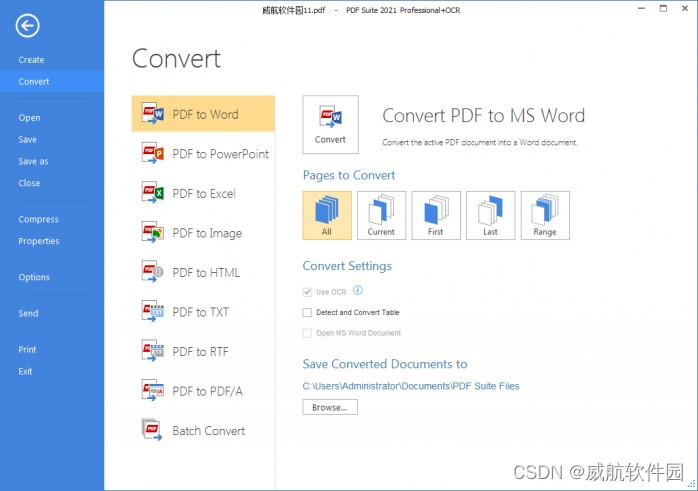The height and width of the screenshot is (491, 698).
Task: Choose Save as in the sidebar
Action: [33, 162]
